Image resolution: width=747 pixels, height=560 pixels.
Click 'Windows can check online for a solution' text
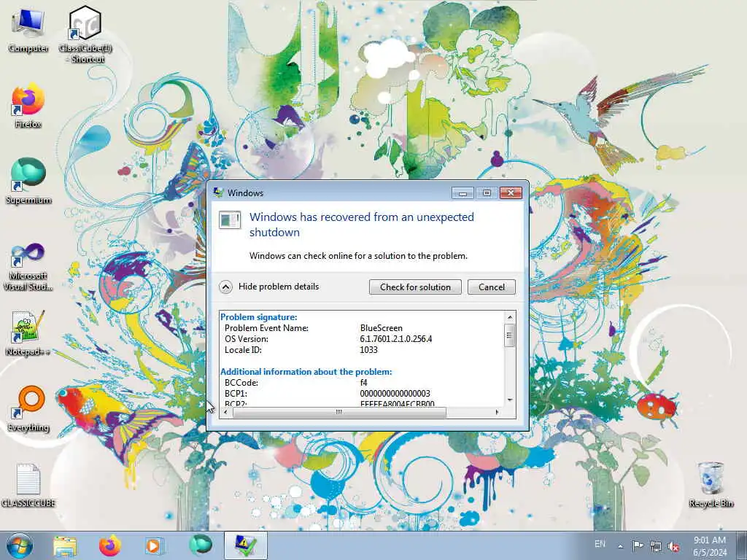tap(358, 256)
